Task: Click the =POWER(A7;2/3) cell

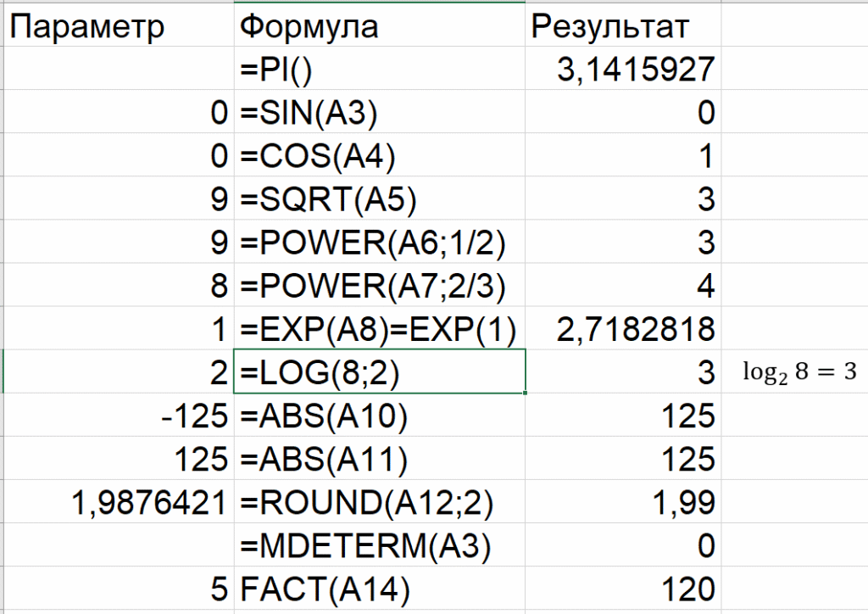Action: coord(379,287)
